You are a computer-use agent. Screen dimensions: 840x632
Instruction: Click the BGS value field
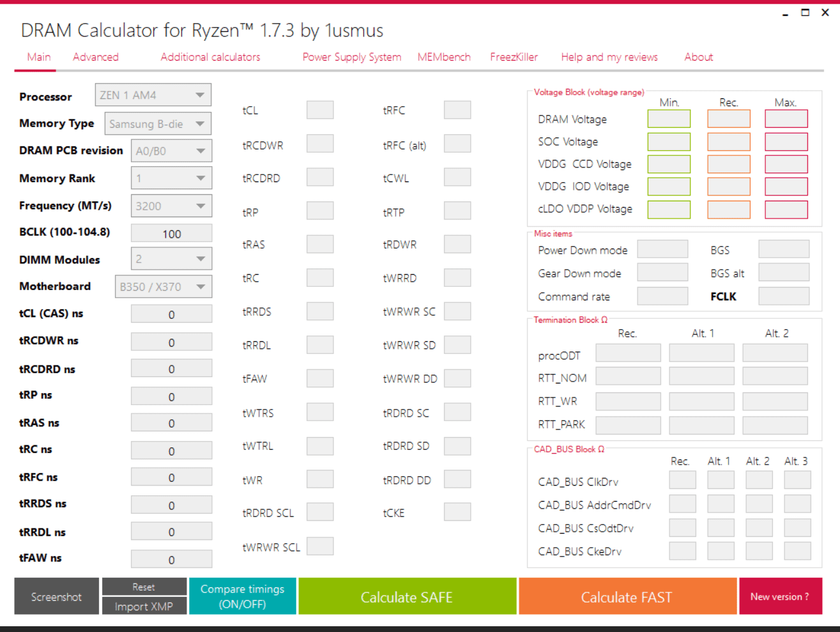coord(784,249)
